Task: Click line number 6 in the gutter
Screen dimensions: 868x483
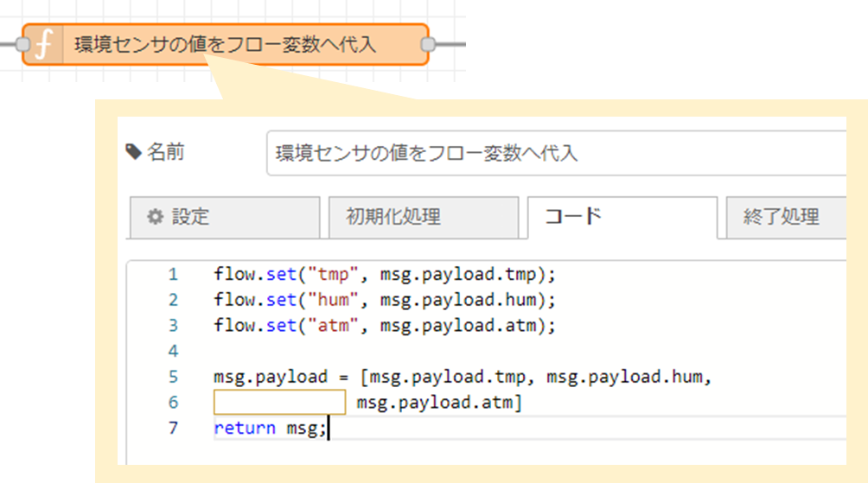Action: coord(173,403)
